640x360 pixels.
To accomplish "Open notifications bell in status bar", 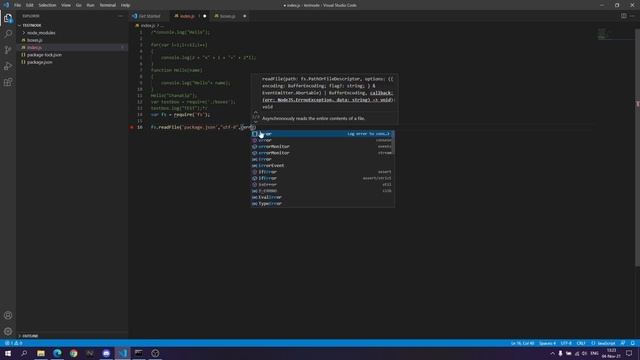I will [x=632, y=343].
